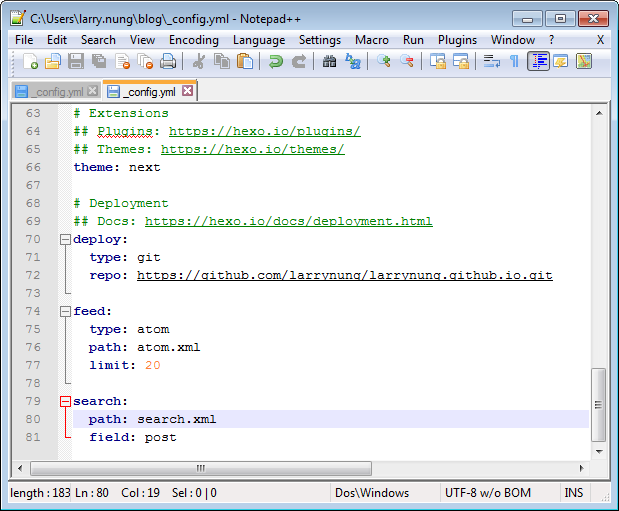The image size is (619, 511).
Task: Place cursor on 'theme: next' line
Action: tap(117, 167)
